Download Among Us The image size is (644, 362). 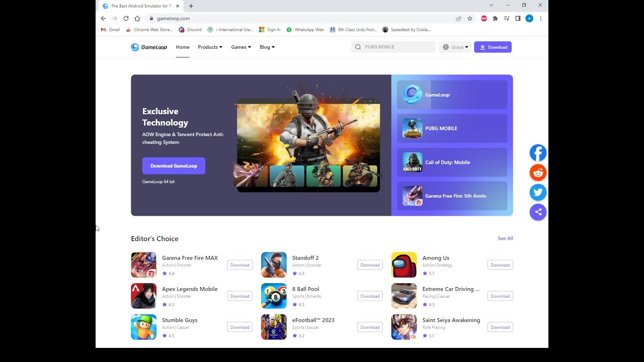[x=500, y=265]
